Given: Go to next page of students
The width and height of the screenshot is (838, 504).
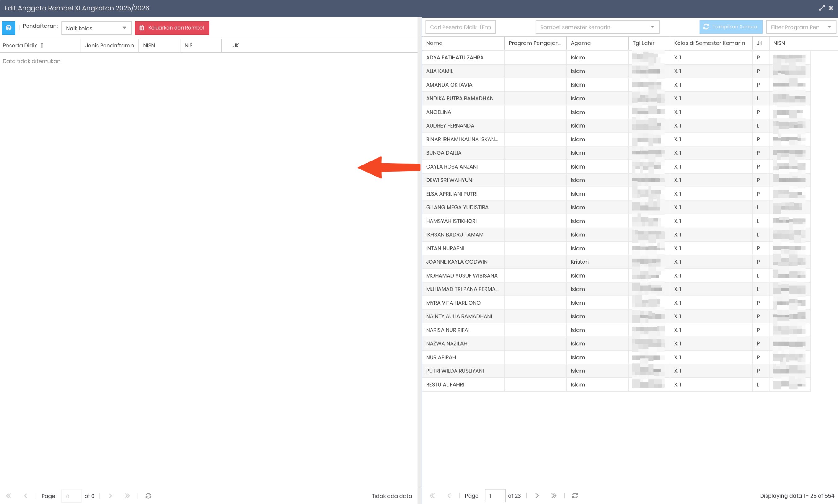Looking at the screenshot, I should tap(537, 495).
